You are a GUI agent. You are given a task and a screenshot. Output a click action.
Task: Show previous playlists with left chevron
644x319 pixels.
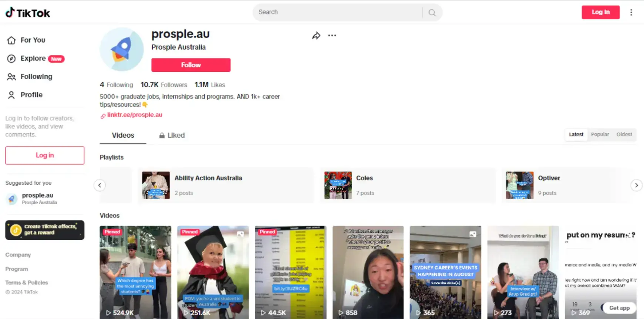[x=100, y=185]
